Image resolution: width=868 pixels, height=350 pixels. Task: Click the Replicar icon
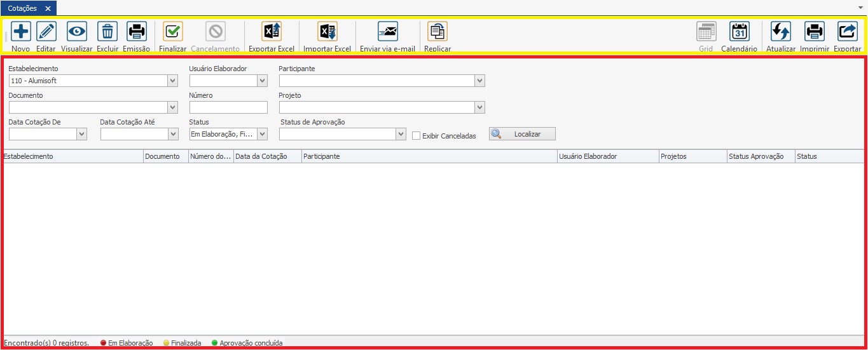pyautogui.click(x=437, y=32)
